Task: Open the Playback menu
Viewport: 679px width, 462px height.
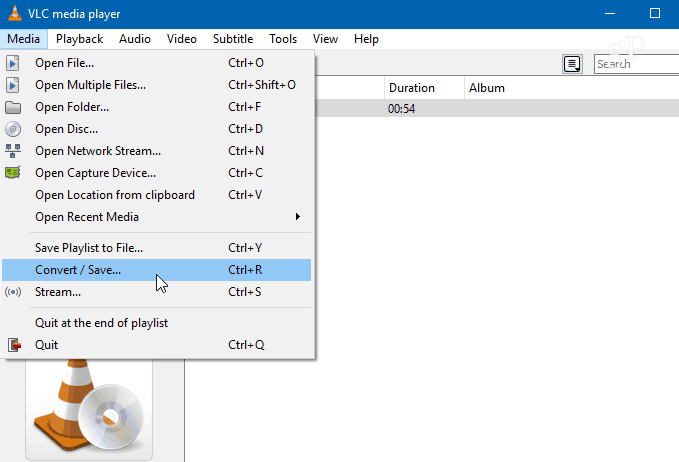Action: tap(79, 39)
